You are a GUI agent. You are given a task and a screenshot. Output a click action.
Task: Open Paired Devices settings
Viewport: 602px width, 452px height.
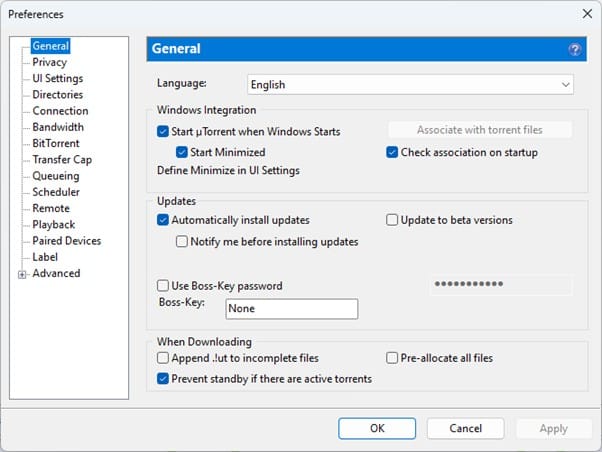67,241
